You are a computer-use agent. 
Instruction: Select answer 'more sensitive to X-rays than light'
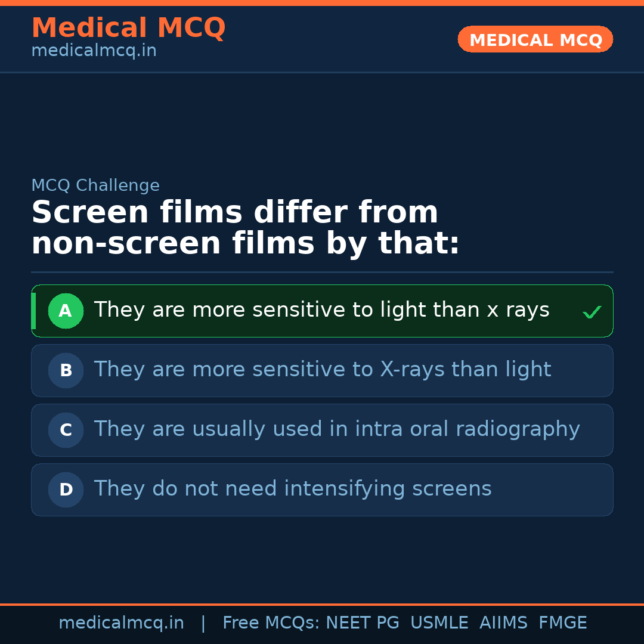(x=322, y=370)
